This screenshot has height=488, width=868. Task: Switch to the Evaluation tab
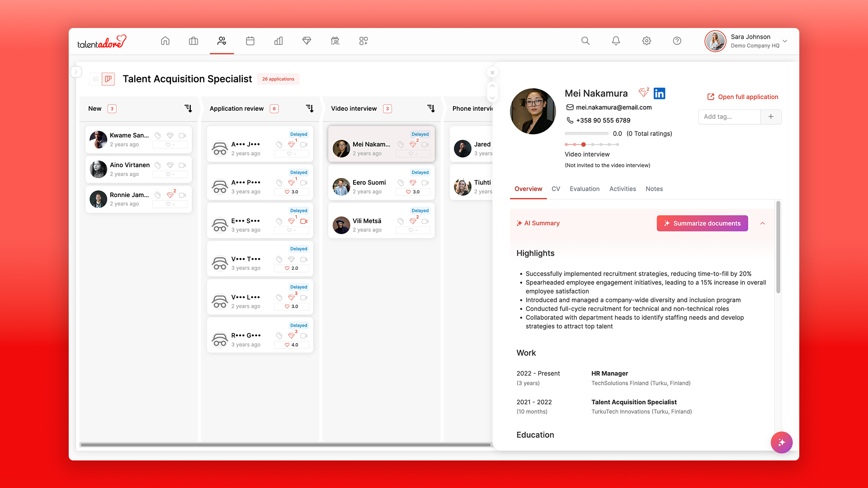click(585, 189)
